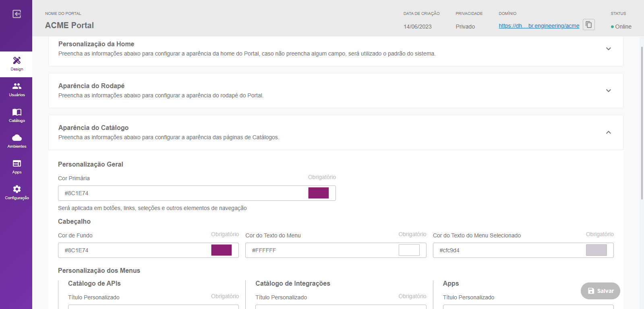Open the Cor Primária color swatch
This screenshot has width=644, height=309.
318,193
